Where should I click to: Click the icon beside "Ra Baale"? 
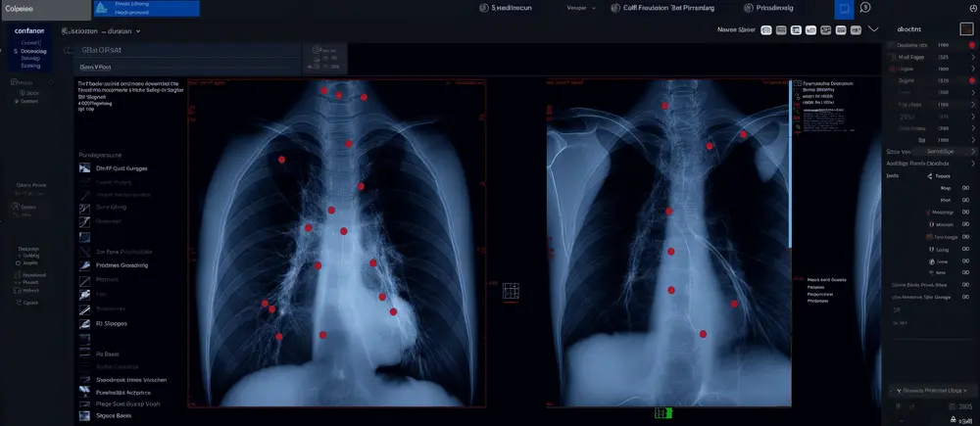point(85,355)
